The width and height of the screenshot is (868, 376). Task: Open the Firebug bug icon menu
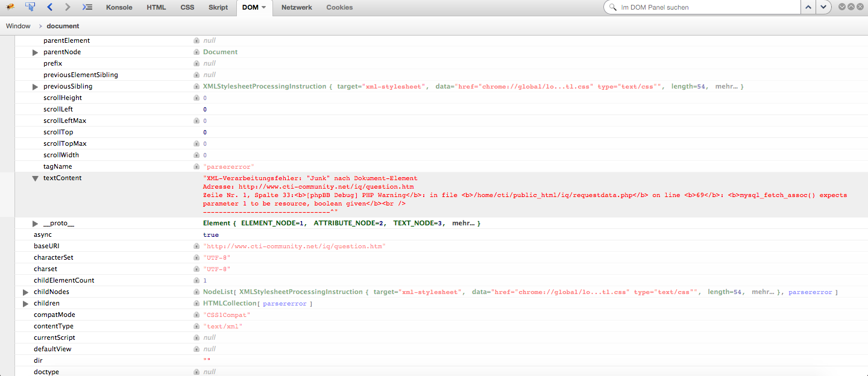coord(10,7)
